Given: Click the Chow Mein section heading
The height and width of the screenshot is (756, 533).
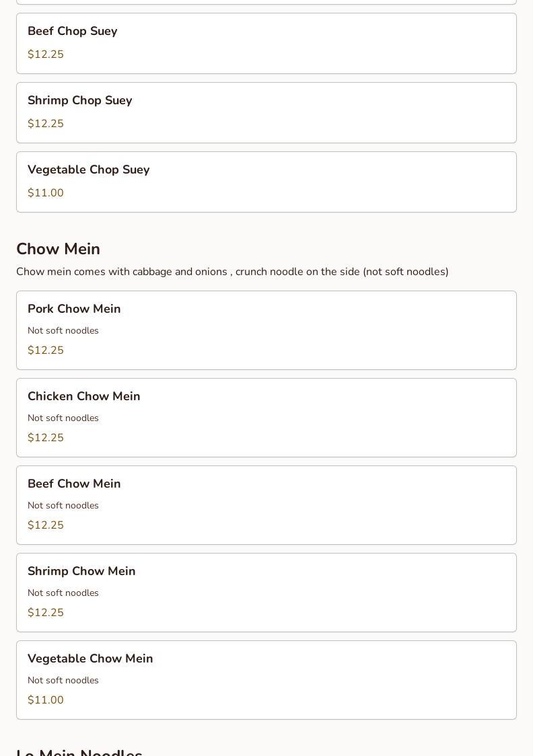Looking at the screenshot, I should [x=59, y=249].
